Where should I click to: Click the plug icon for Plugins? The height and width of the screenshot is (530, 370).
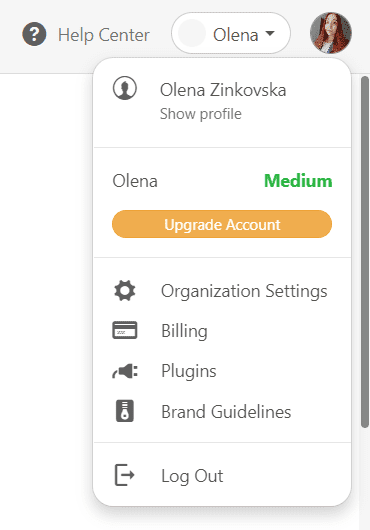click(x=125, y=371)
